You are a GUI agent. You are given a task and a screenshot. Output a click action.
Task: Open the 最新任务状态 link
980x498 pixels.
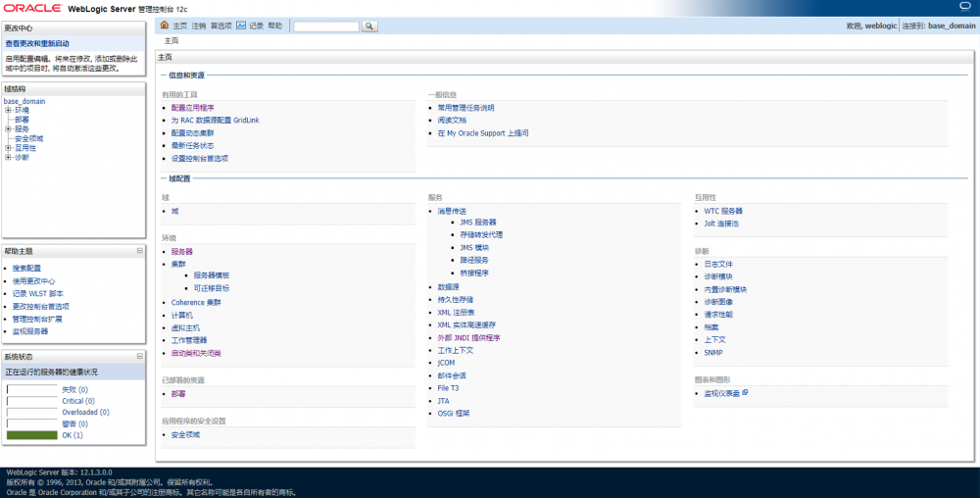pos(192,146)
